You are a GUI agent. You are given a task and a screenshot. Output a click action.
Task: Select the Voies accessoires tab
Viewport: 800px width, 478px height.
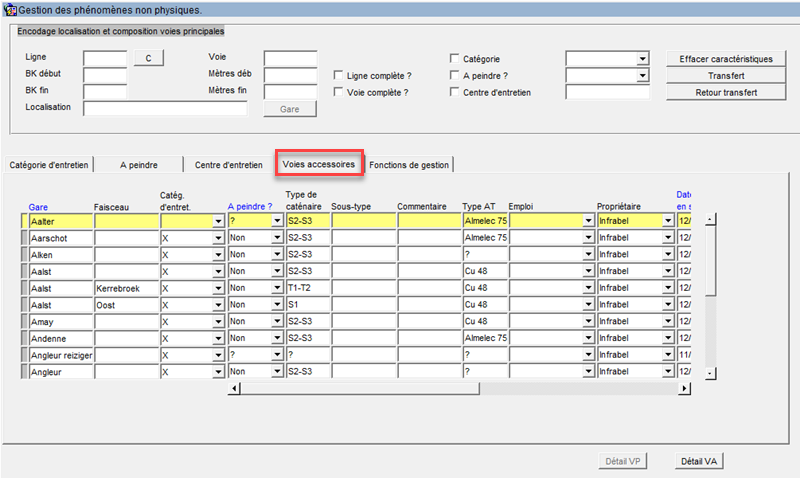[x=319, y=164]
